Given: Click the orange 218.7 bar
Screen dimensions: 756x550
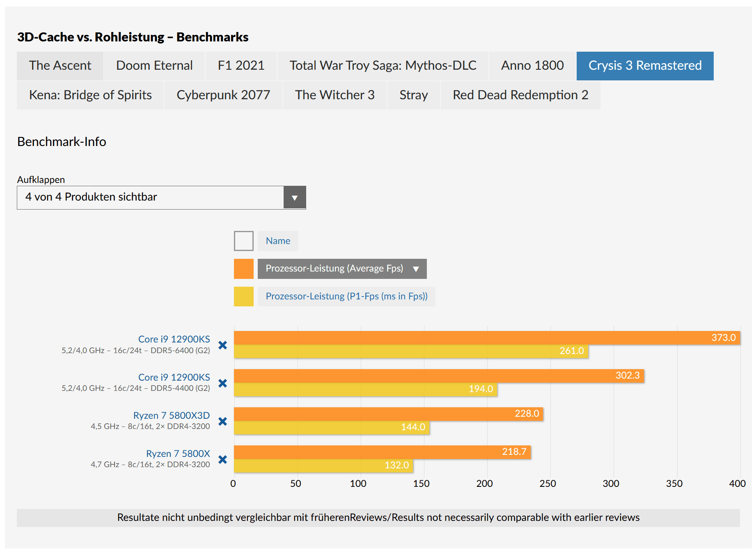Looking at the screenshot, I should 383,452.
